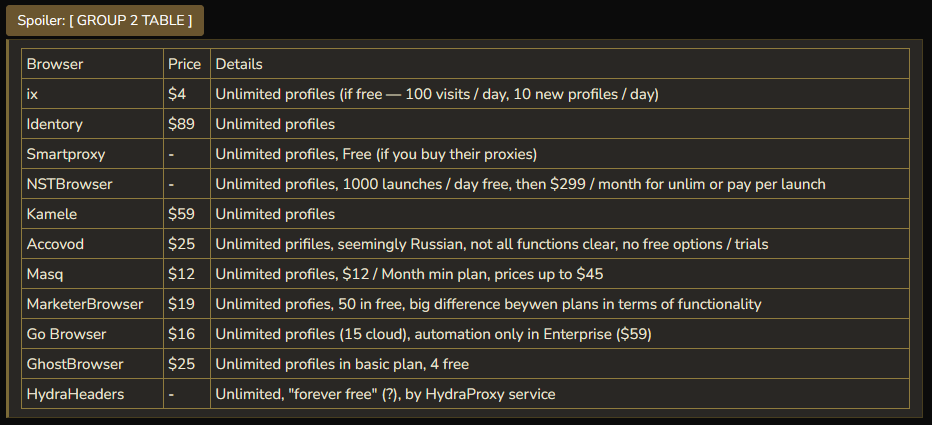Click the Details column header

(x=239, y=64)
